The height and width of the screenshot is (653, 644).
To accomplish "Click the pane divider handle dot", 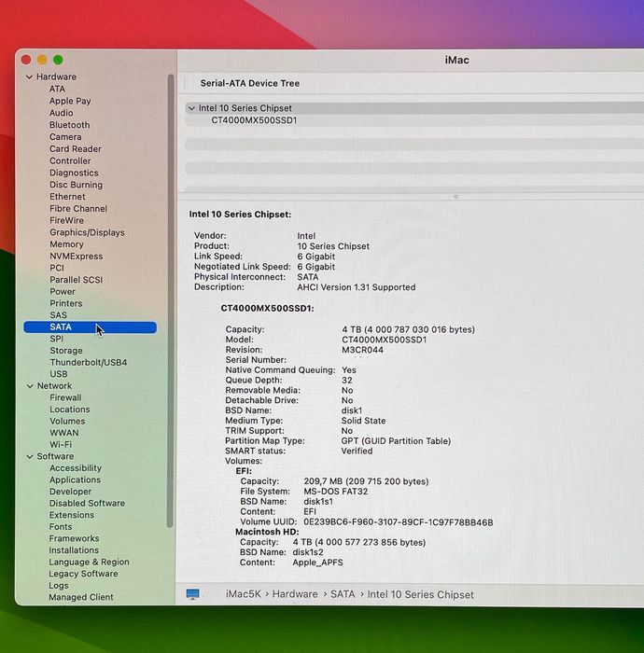I will click(x=456, y=197).
